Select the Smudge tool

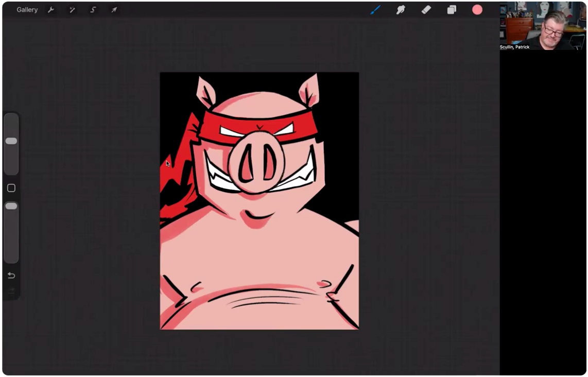(401, 10)
